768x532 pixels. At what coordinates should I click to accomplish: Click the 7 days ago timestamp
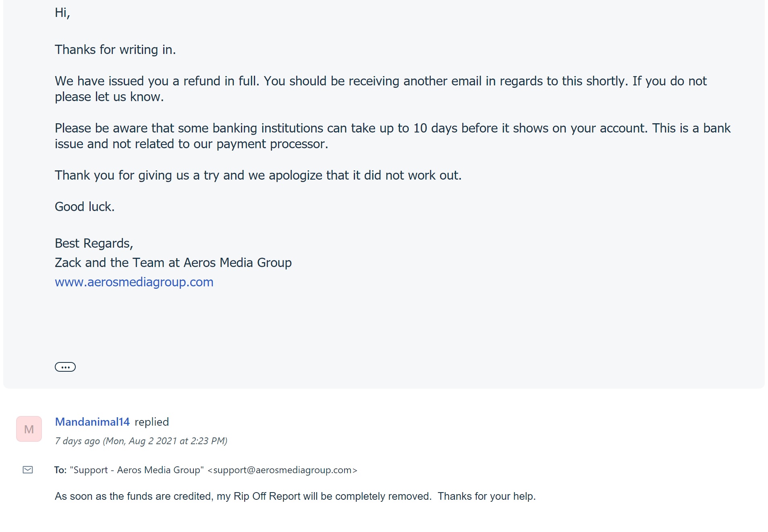141,441
